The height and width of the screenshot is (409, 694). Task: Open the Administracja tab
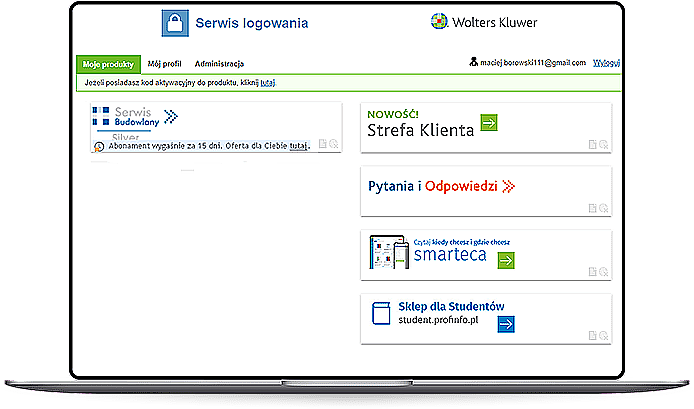(219, 64)
